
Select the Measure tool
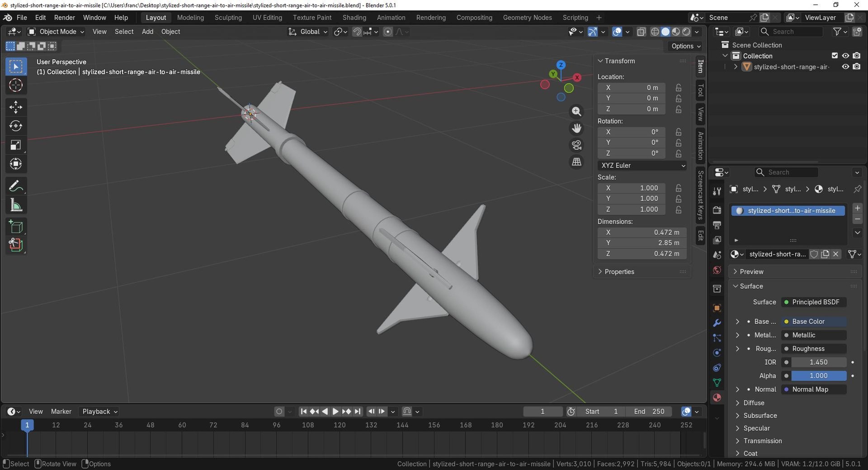16,205
